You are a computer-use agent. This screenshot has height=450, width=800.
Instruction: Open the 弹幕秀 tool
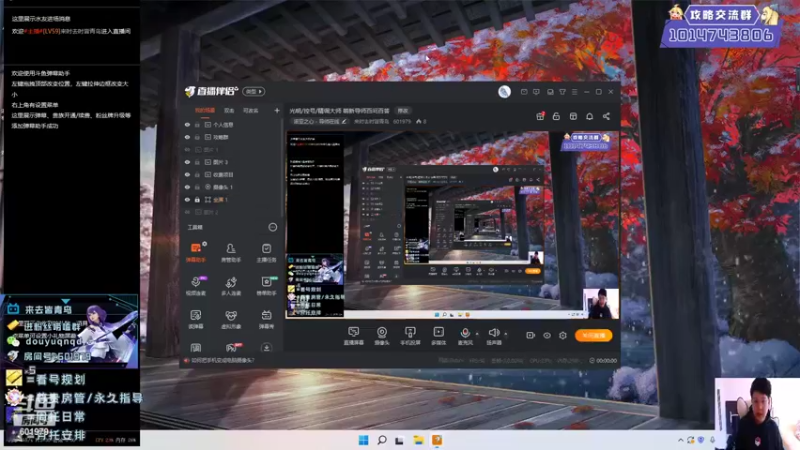(266, 319)
